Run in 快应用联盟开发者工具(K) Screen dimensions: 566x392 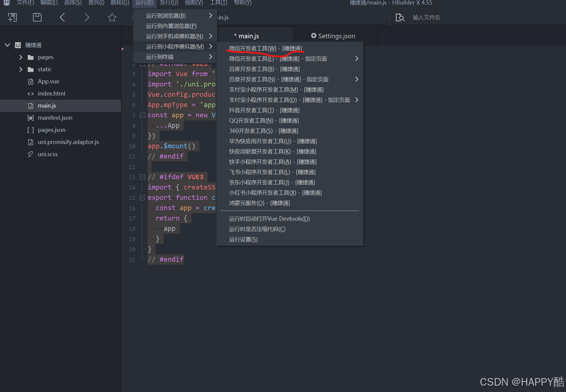pyautogui.click(x=273, y=152)
